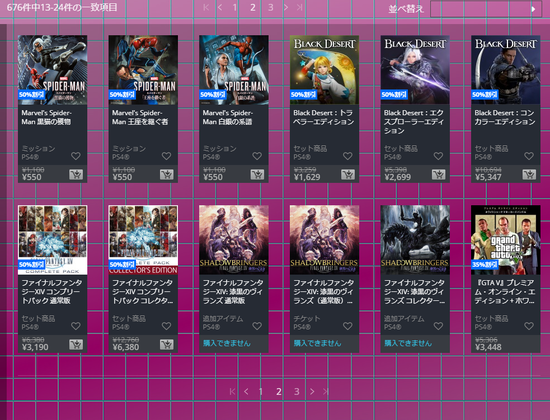Wishlist Marvel's Spider-Man 王座を継ぐ者 heart

pos(167,156)
